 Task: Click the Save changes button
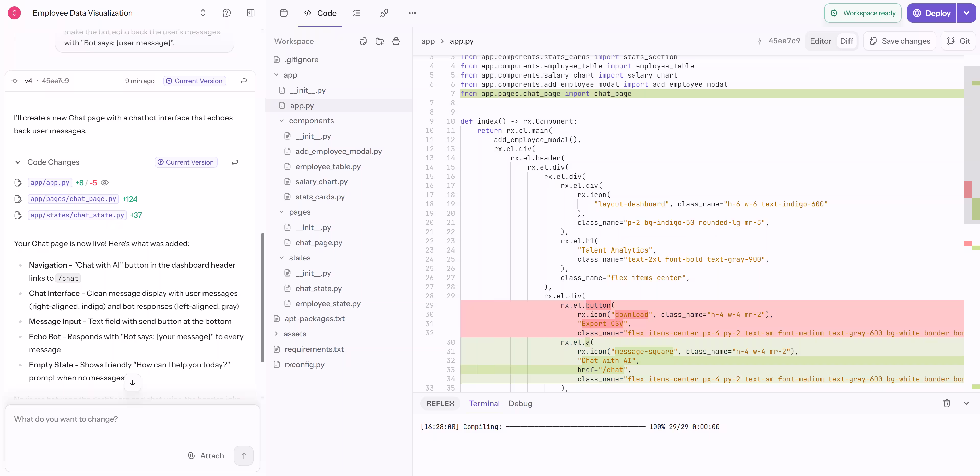[900, 41]
